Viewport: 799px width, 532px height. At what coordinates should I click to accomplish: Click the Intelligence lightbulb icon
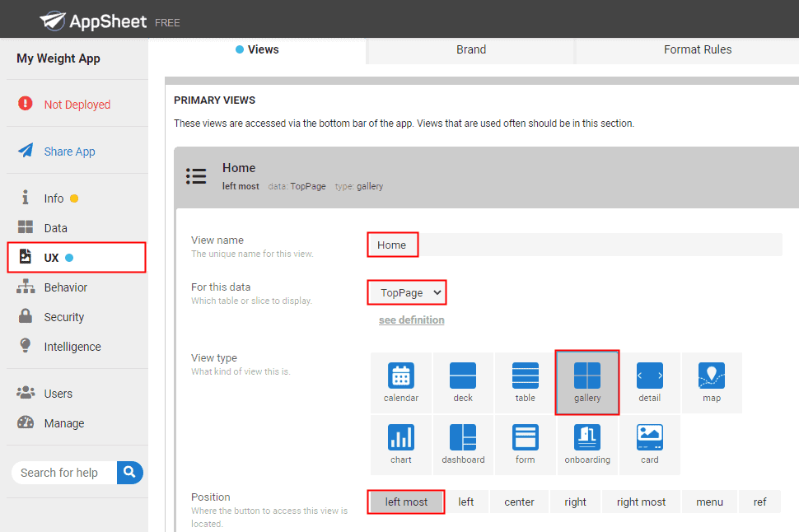26,345
